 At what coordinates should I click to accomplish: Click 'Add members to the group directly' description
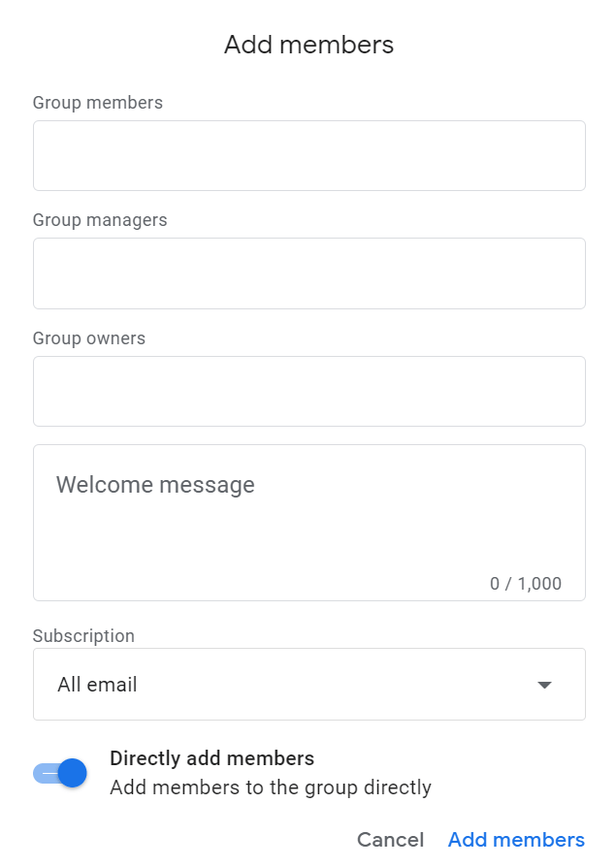pyautogui.click(x=271, y=787)
